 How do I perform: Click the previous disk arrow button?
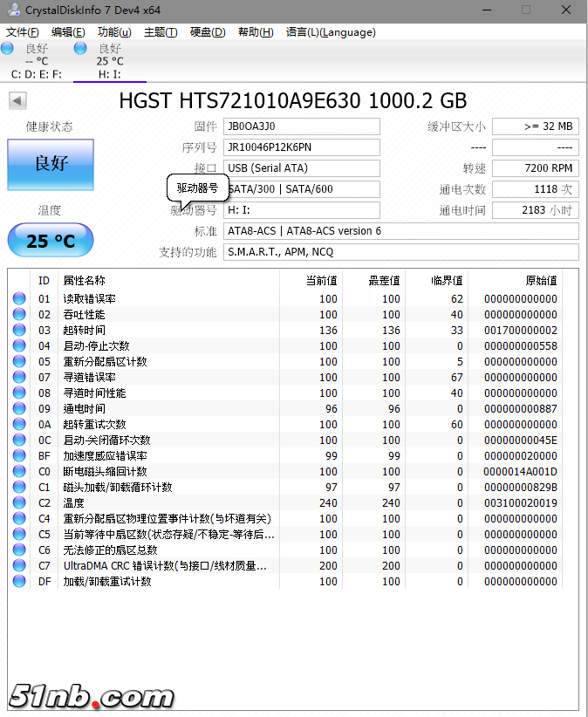point(17,101)
